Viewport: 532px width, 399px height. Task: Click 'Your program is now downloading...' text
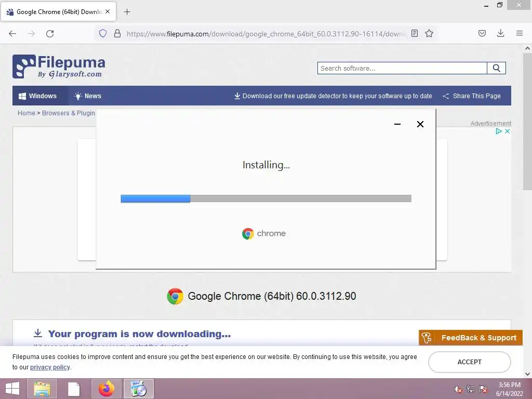(139, 334)
